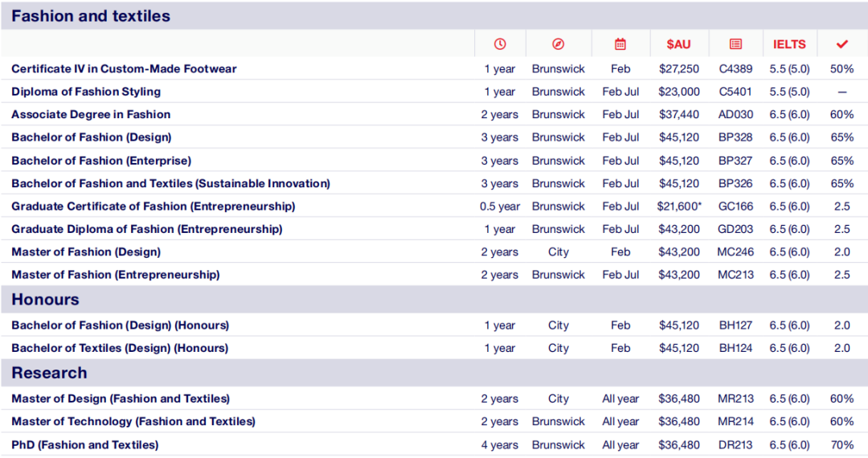Image resolution: width=868 pixels, height=458 pixels.
Task: Click program code C4389
Action: coord(735,68)
